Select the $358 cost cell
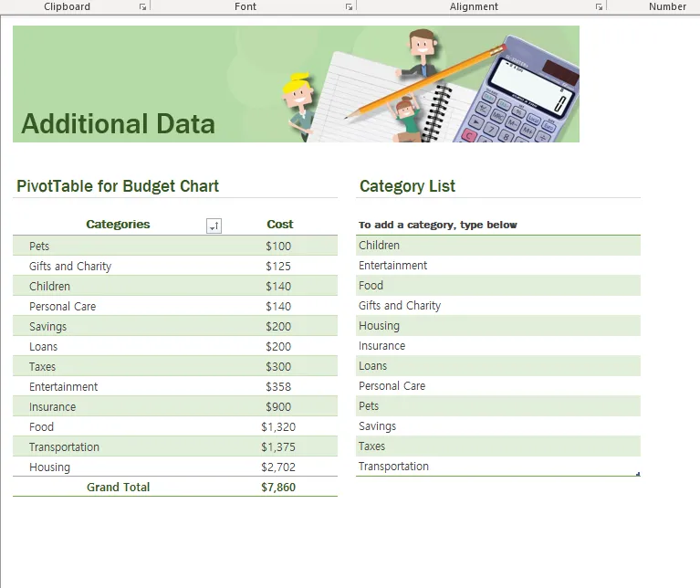Screen dimensions: 700x588 click(278, 386)
